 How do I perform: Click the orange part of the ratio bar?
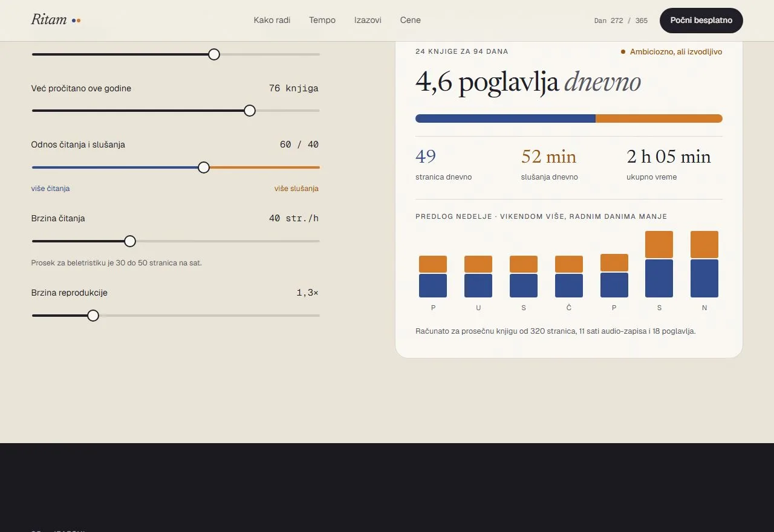[659, 118]
